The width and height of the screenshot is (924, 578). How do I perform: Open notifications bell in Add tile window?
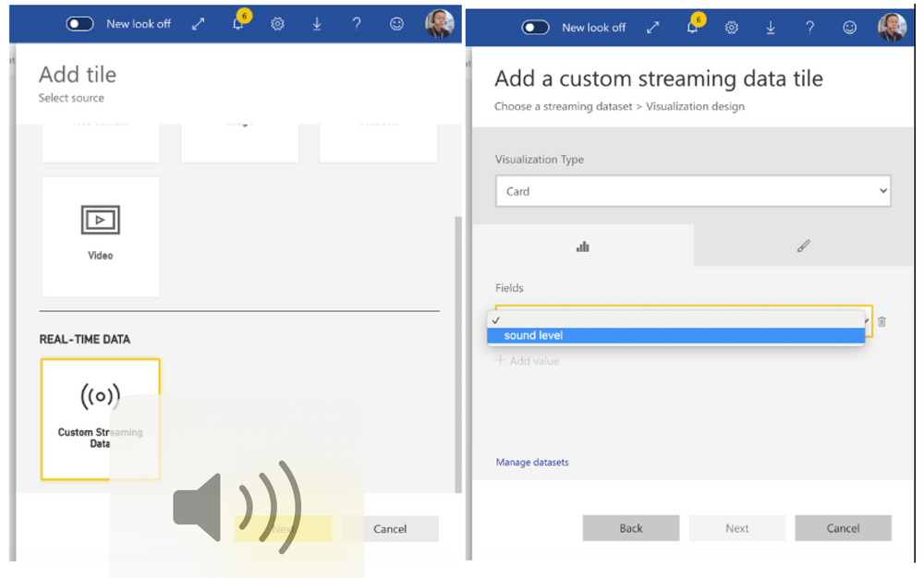(x=238, y=24)
